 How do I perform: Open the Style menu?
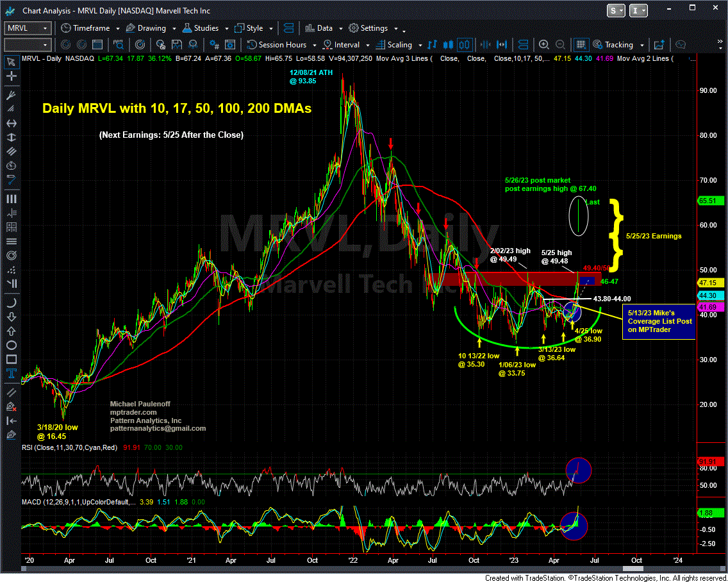point(254,28)
